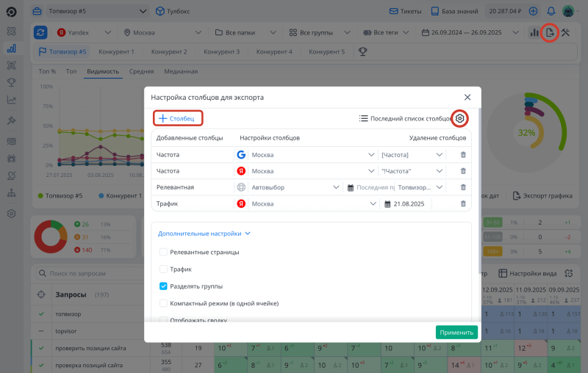Open column settings gear icon in dialog
588x373 pixels.
460,118
